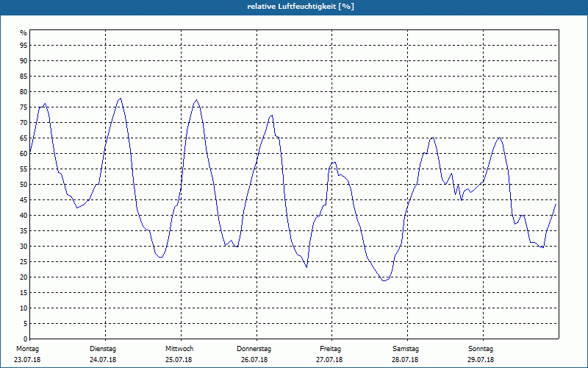Click the y-axis value '70'
Screen dimensions: 588x368
[24, 123]
